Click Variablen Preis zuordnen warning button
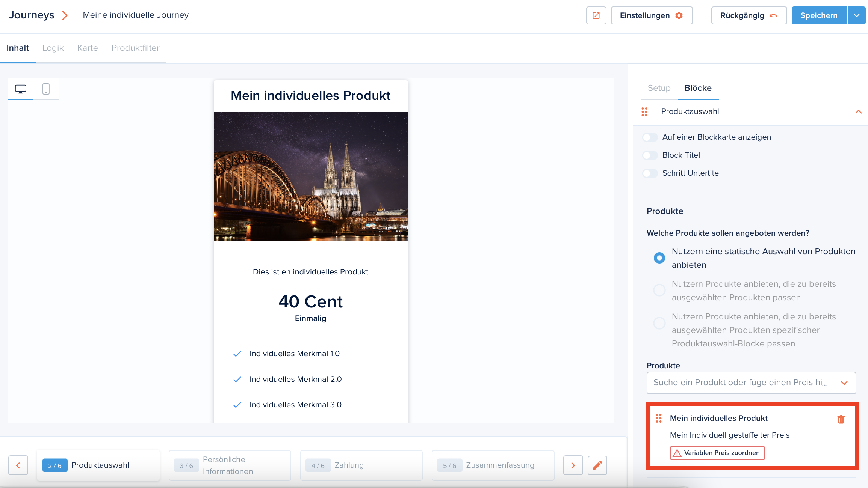Viewport: 868px width, 488px height. click(x=717, y=453)
